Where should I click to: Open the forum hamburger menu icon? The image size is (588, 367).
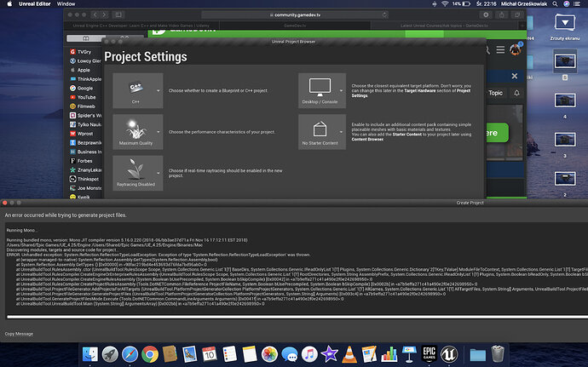[500, 49]
